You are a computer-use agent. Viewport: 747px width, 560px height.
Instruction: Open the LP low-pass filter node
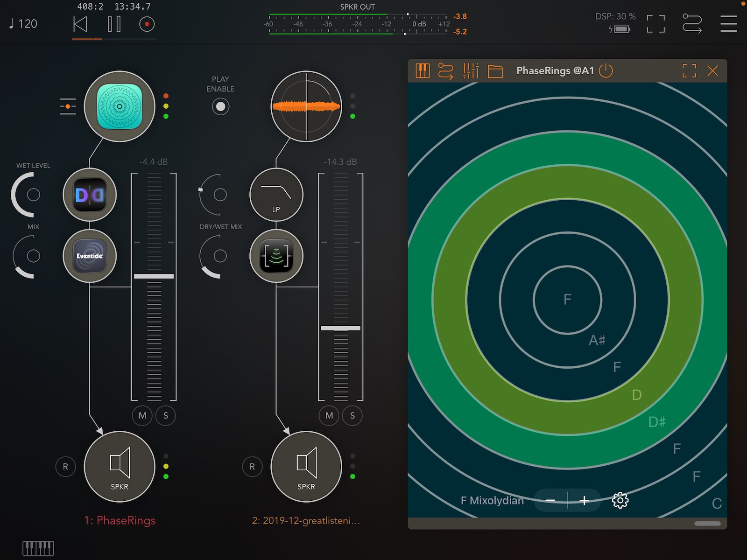[x=276, y=195]
